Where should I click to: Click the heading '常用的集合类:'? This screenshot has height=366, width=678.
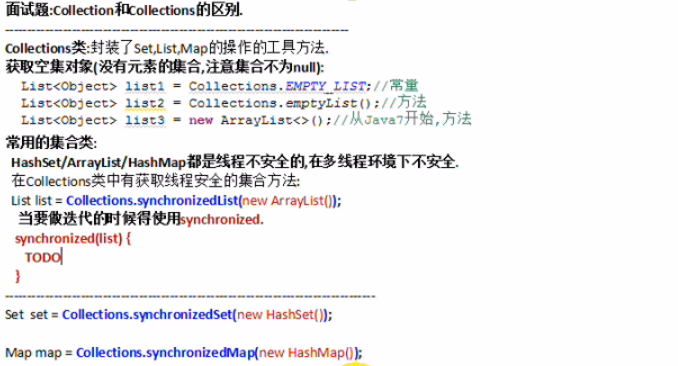[51, 142]
